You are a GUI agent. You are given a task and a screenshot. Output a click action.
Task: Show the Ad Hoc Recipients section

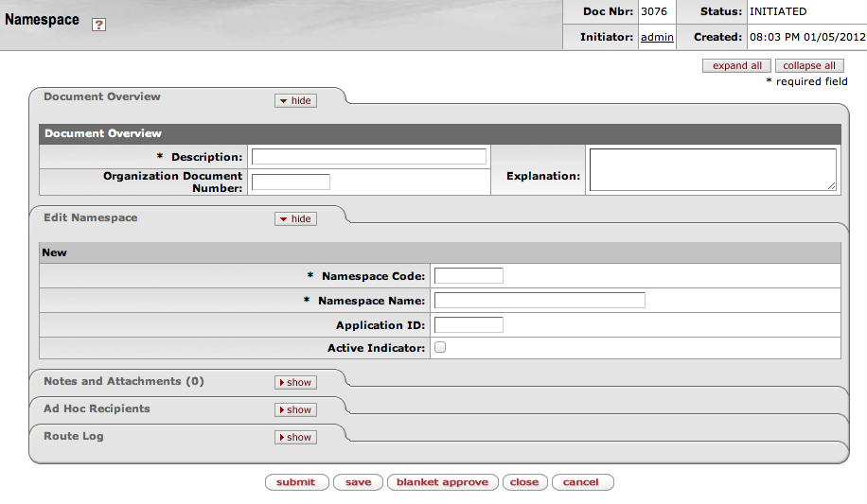point(295,409)
